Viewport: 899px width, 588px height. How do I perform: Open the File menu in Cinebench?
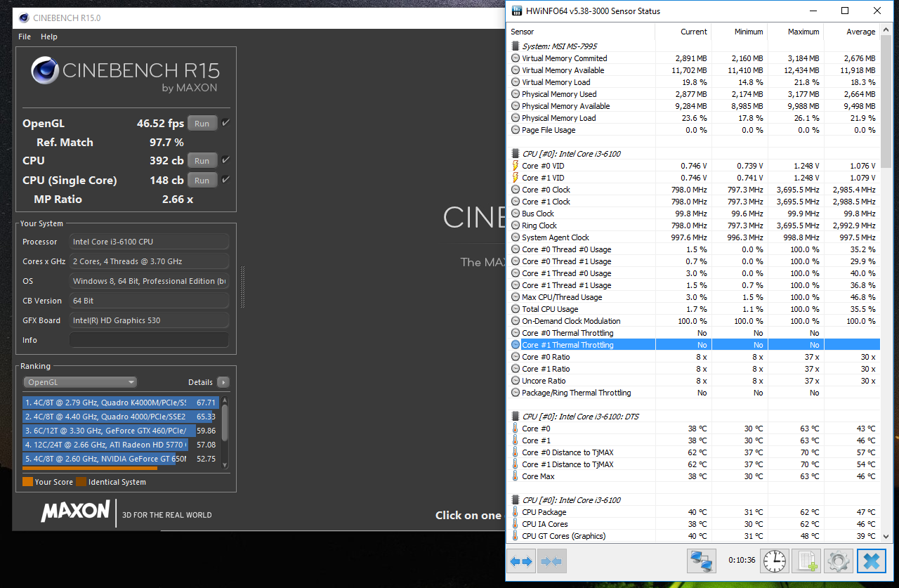(25, 37)
